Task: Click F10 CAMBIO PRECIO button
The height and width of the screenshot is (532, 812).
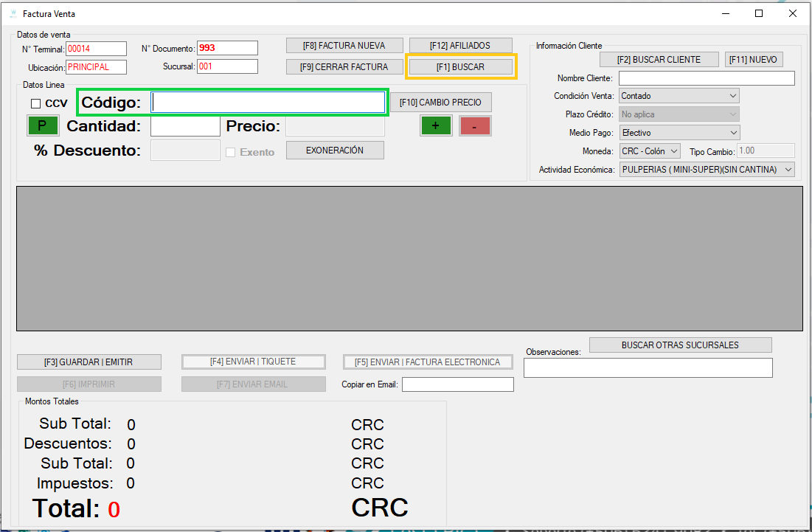Action: tap(441, 103)
